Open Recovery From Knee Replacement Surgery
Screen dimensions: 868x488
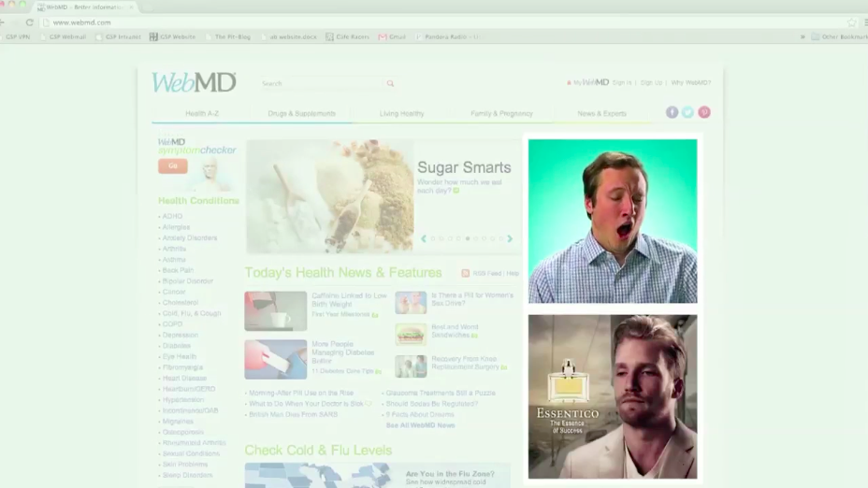(x=465, y=363)
